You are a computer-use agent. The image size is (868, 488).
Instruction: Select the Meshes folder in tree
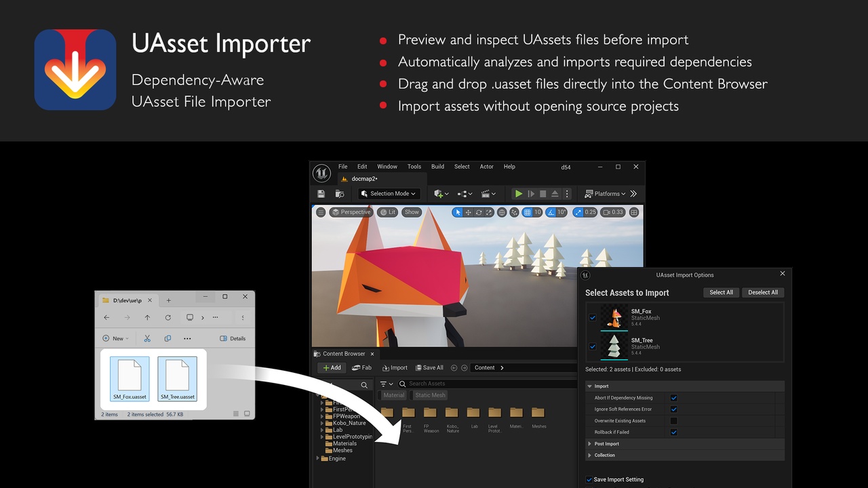tap(342, 451)
